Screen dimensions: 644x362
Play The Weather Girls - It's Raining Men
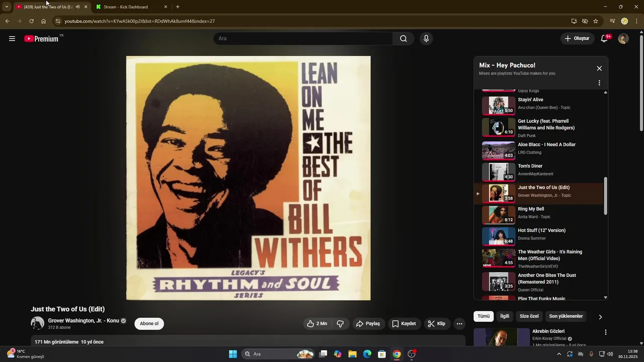point(539,258)
